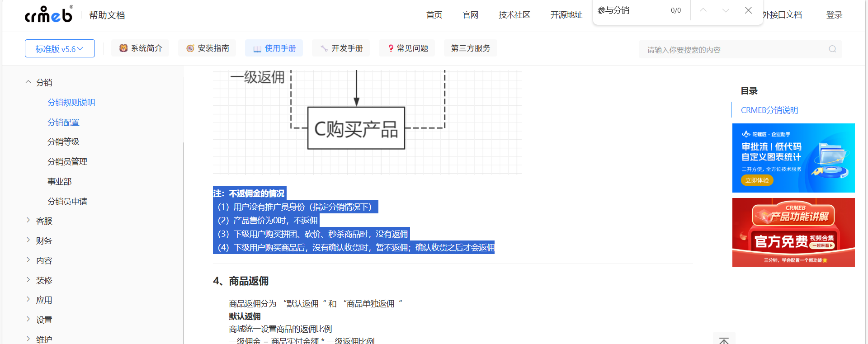This screenshot has height=344, width=868.
Task: Go to next find result arrow
Action: click(726, 10)
